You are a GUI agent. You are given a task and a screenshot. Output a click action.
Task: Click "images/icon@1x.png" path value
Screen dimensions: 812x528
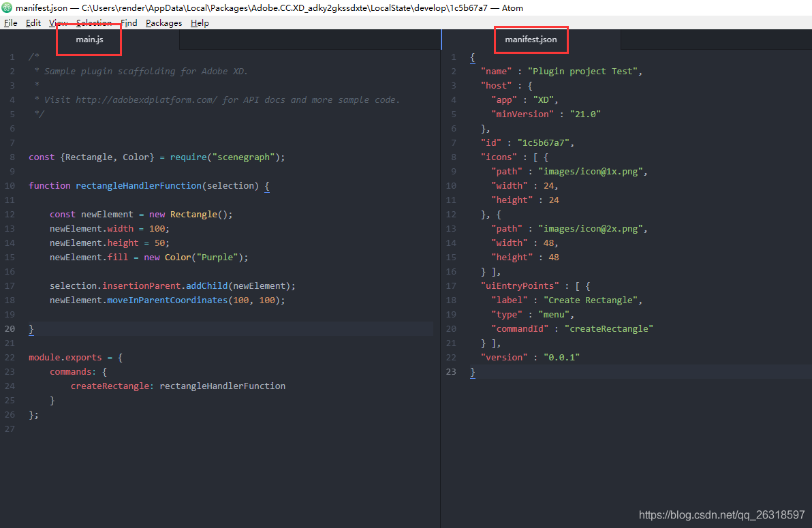click(x=591, y=172)
